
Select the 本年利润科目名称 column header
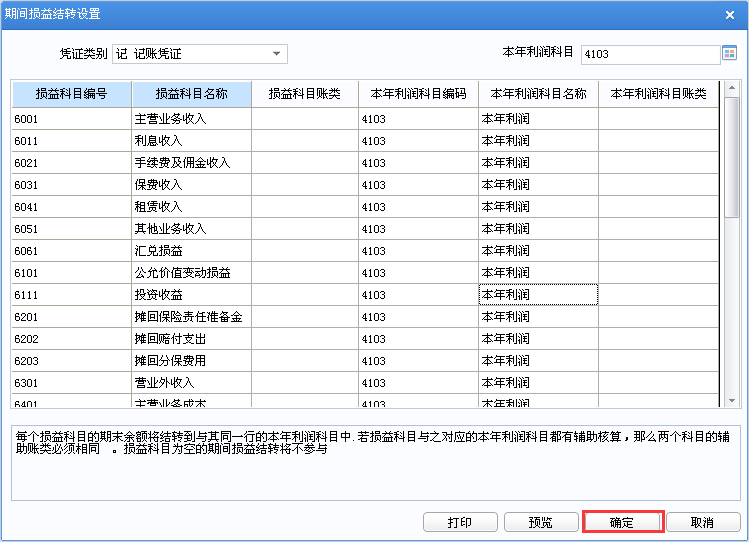click(538, 94)
